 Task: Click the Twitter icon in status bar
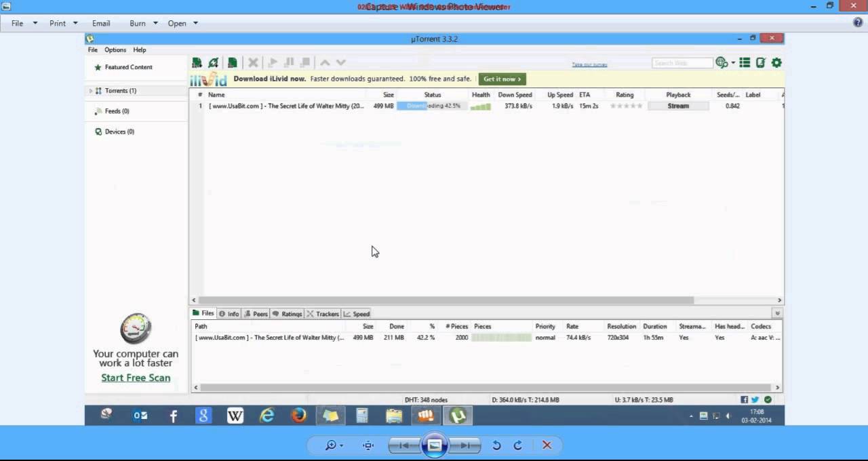coord(755,400)
